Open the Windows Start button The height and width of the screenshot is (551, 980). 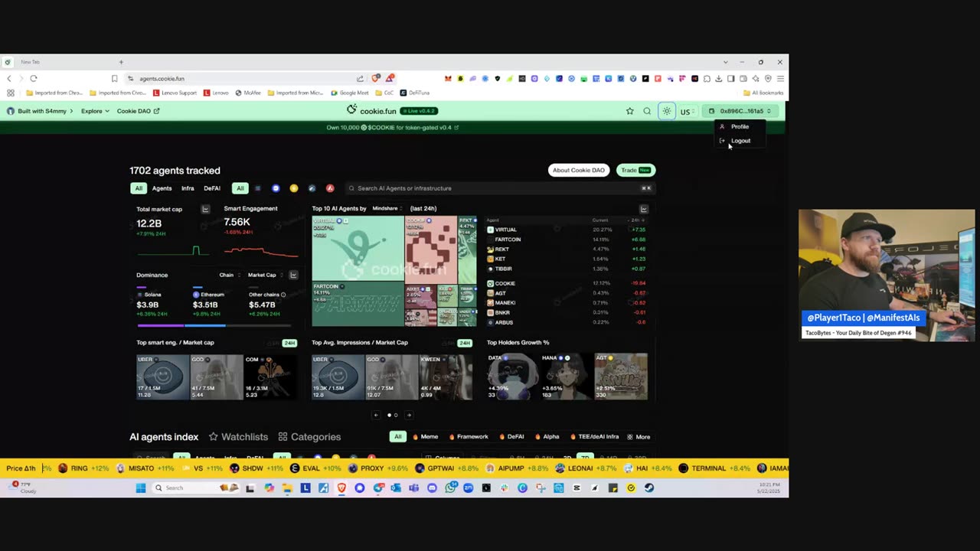point(141,488)
